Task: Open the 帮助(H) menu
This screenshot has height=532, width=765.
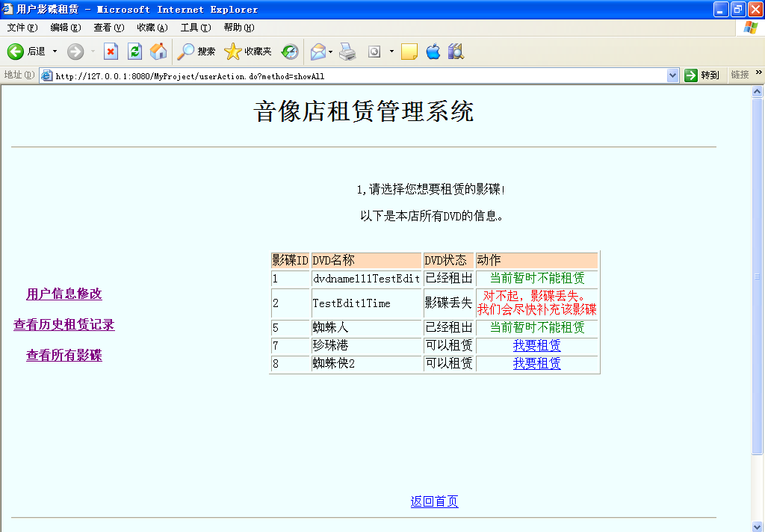Action: [239, 28]
